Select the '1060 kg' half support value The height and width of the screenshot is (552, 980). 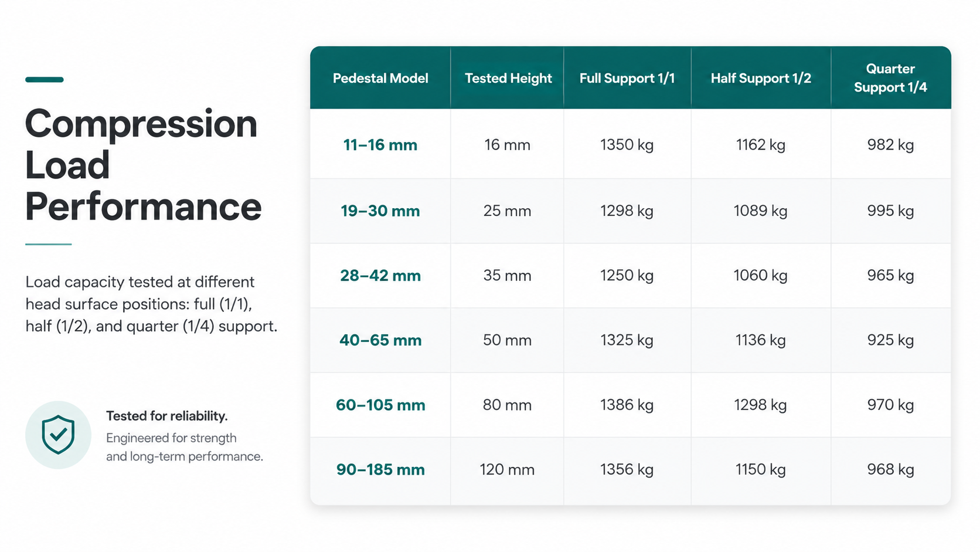761,276
